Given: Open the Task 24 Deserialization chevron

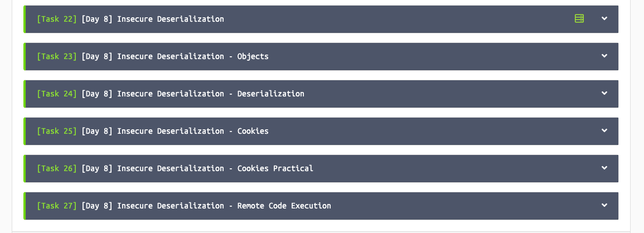Looking at the screenshot, I should tap(604, 93).
